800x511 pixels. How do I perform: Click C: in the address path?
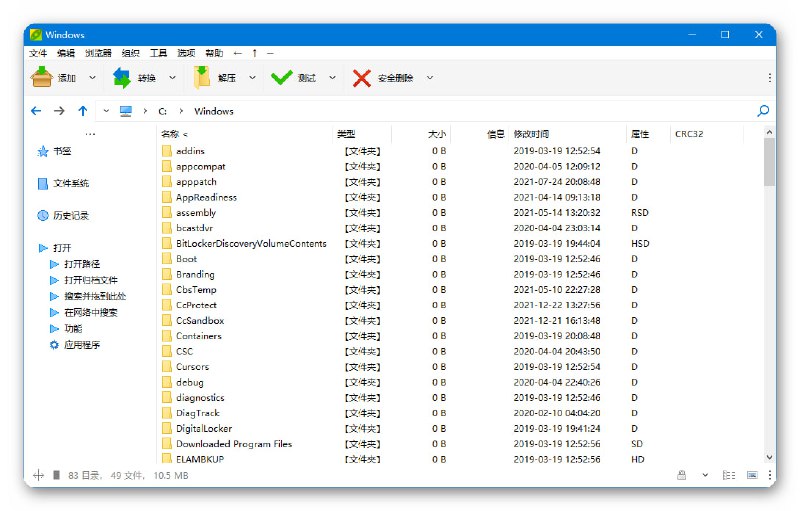[x=162, y=111]
